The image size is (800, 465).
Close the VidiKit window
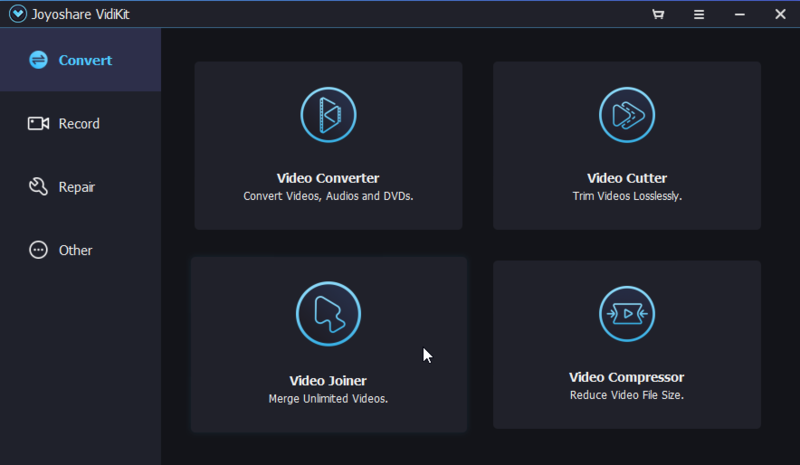point(780,14)
